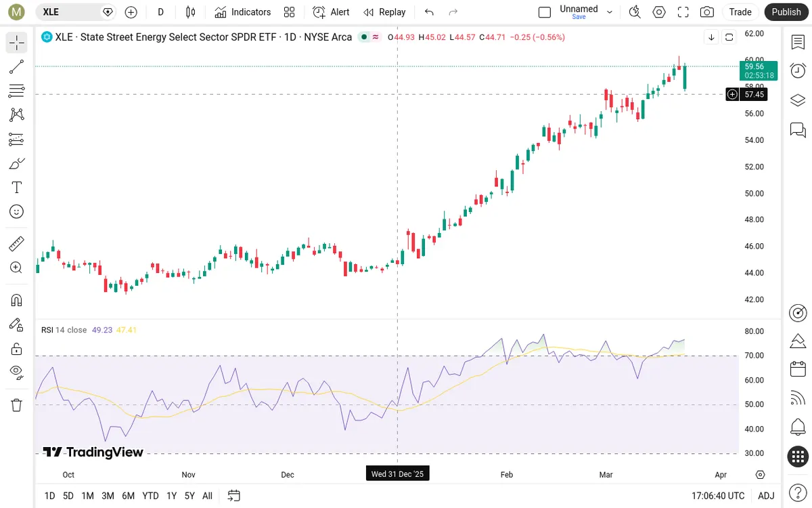Publish the chart idea

coord(786,12)
